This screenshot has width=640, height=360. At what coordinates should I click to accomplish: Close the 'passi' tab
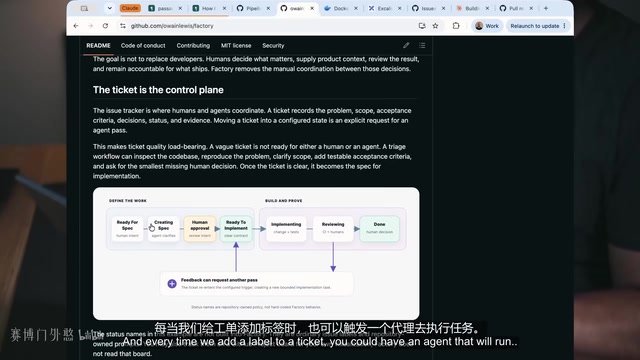pyautogui.click(x=180, y=8)
